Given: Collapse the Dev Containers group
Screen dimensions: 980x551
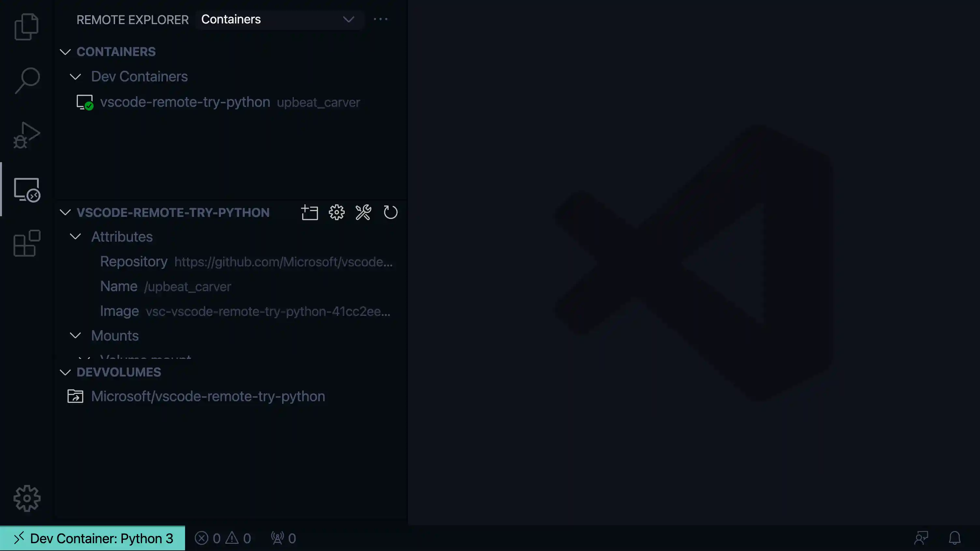Looking at the screenshot, I should click(75, 77).
